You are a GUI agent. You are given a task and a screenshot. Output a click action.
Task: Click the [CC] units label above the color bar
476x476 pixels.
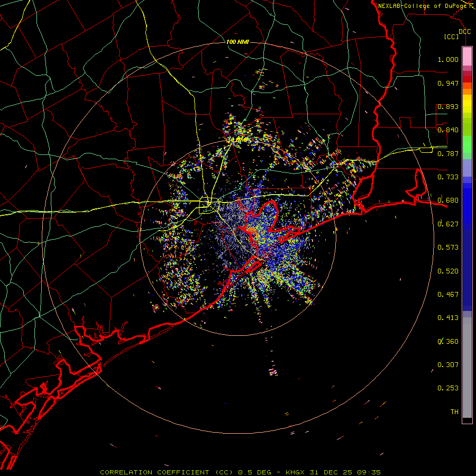pos(451,36)
